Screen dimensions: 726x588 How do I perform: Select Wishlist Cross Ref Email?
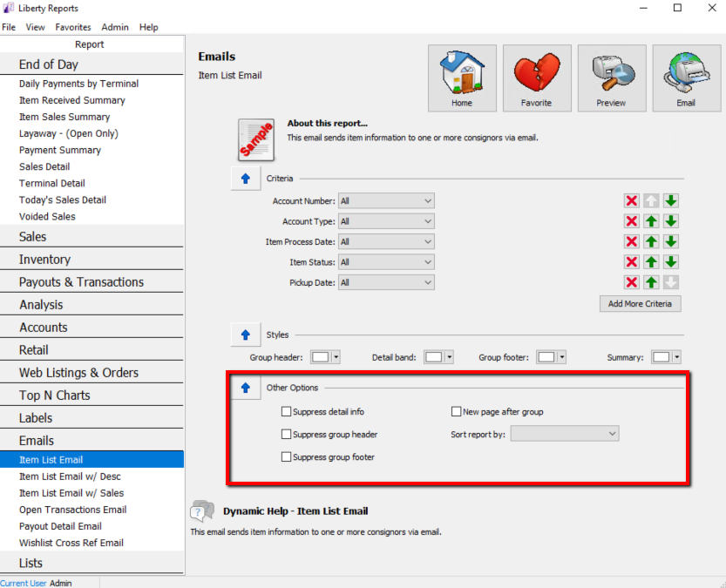[x=71, y=543]
